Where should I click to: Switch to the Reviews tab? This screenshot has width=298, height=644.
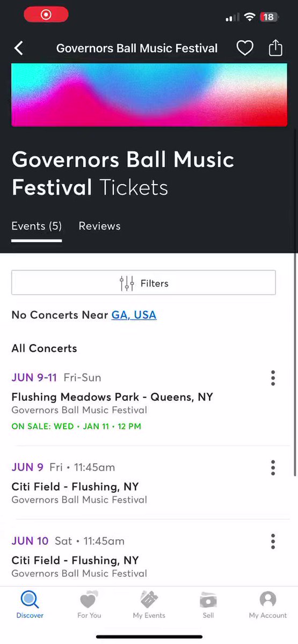[99, 226]
